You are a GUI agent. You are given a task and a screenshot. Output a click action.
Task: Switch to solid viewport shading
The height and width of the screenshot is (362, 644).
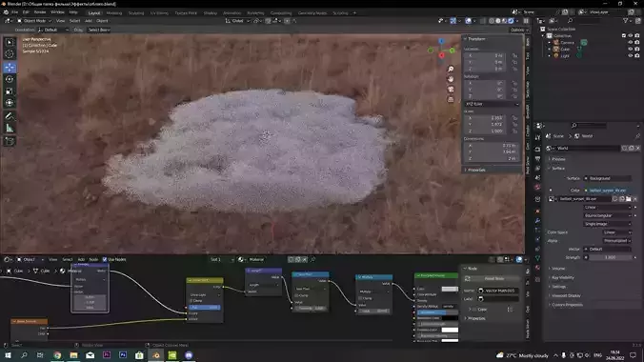(498, 21)
